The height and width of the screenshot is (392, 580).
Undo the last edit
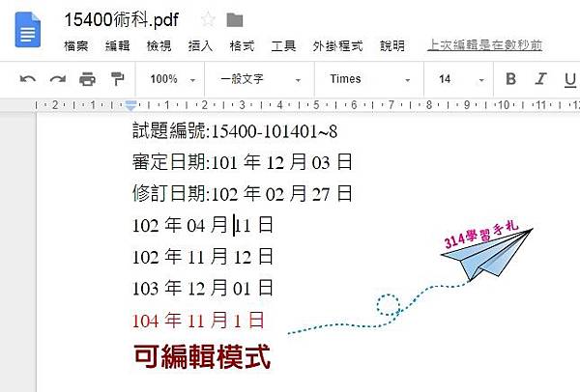[28, 79]
